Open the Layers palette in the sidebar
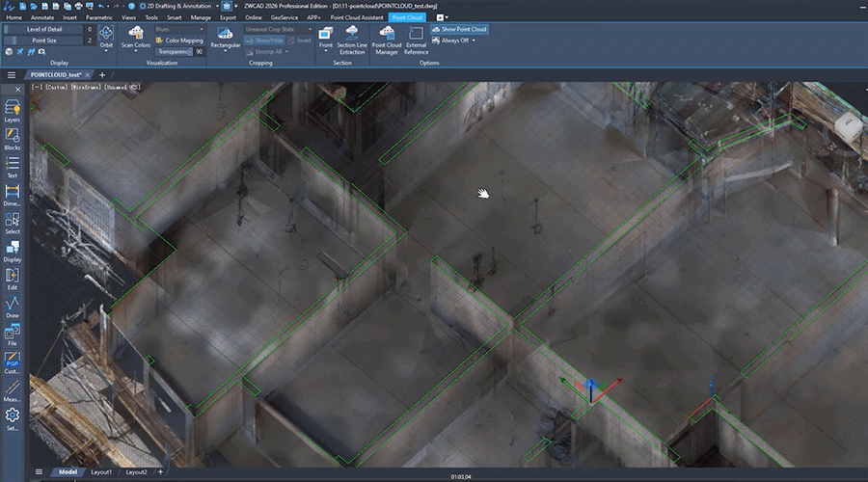868x482 pixels. pyautogui.click(x=13, y=111)
